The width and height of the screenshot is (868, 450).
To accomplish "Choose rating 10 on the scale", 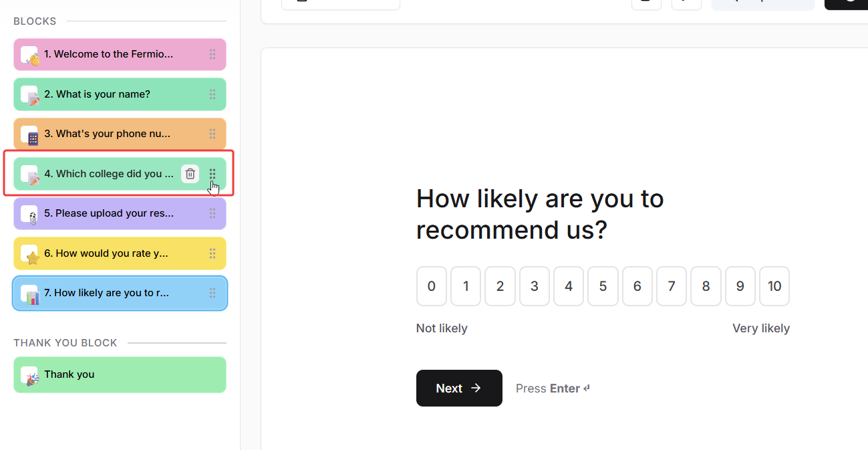I will tap(774, 286).
